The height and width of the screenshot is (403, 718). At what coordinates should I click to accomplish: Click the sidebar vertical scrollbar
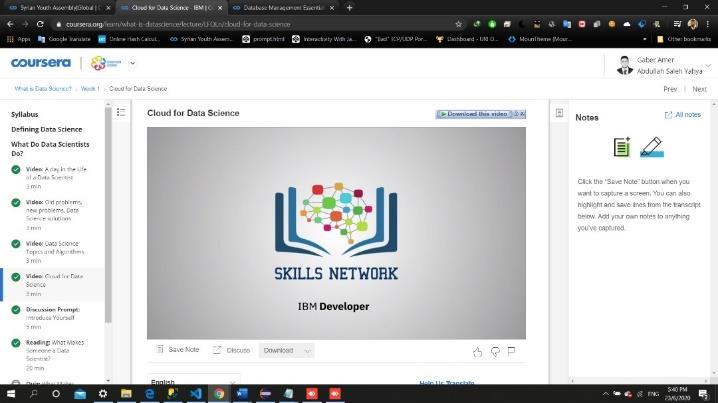(108, 215)
